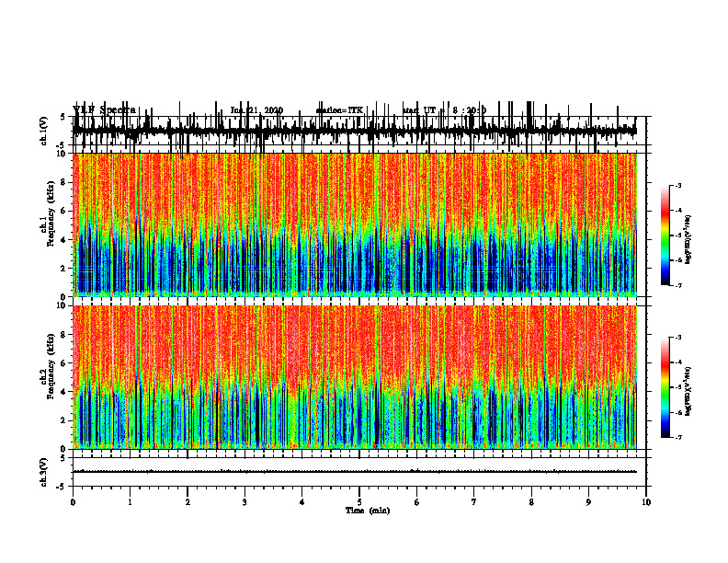
Task: Click the ch.1 spectrogram color scale bar
Action: click(665, 236)
